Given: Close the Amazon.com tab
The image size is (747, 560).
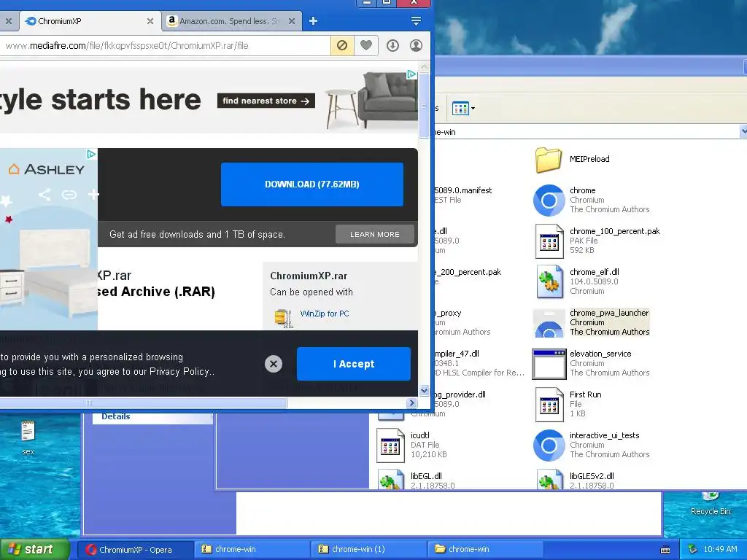Looking at the screenshot, I should (x=292, y=21).
